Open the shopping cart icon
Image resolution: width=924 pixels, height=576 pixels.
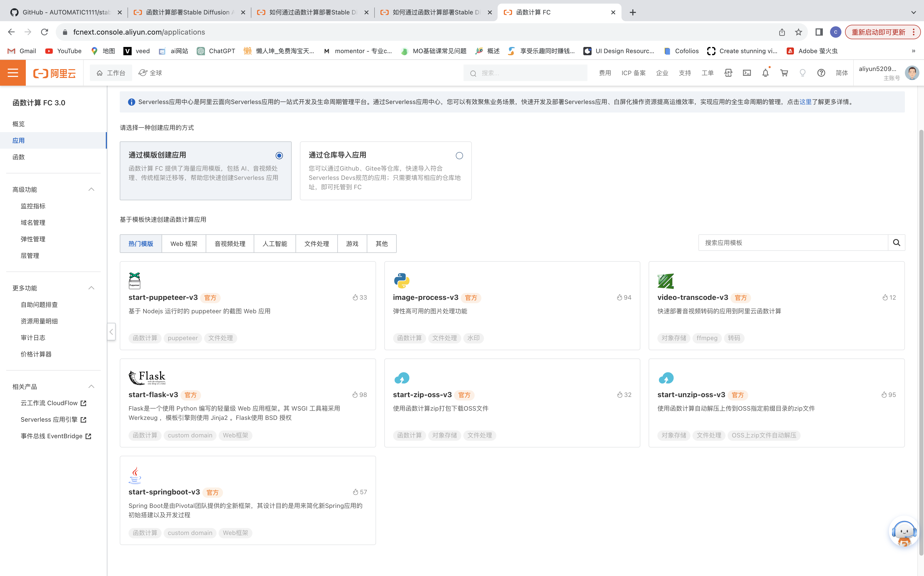(784, 73)
